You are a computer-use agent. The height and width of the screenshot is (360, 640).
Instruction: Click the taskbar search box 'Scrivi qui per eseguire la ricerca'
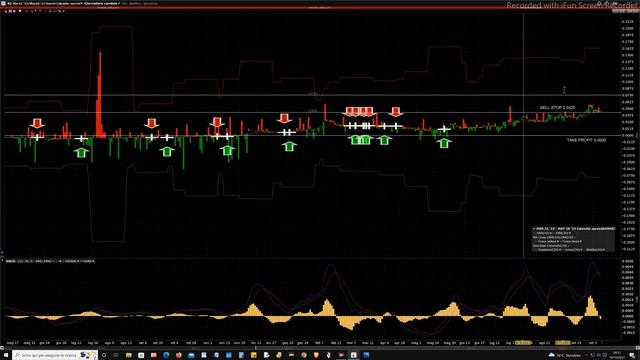point(55,355)
